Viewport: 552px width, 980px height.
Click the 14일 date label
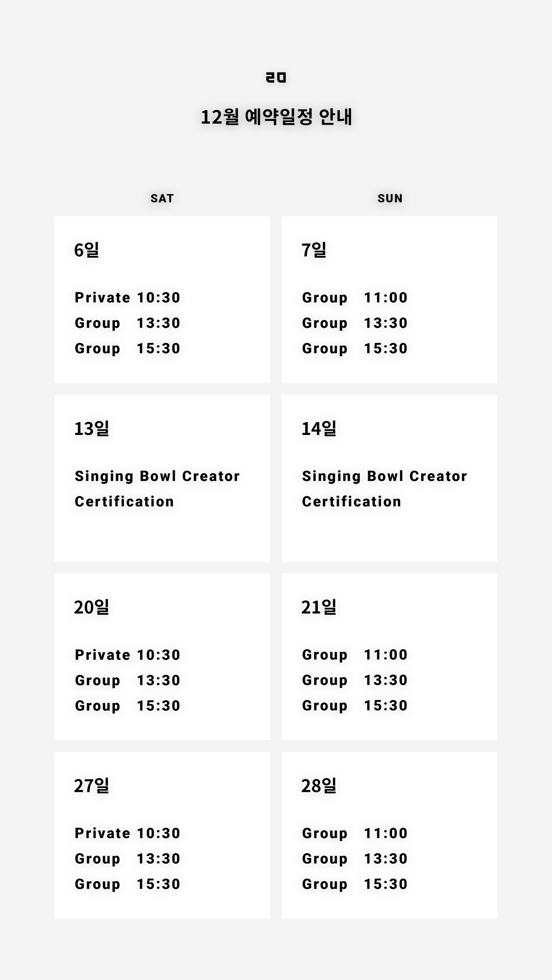319,429
